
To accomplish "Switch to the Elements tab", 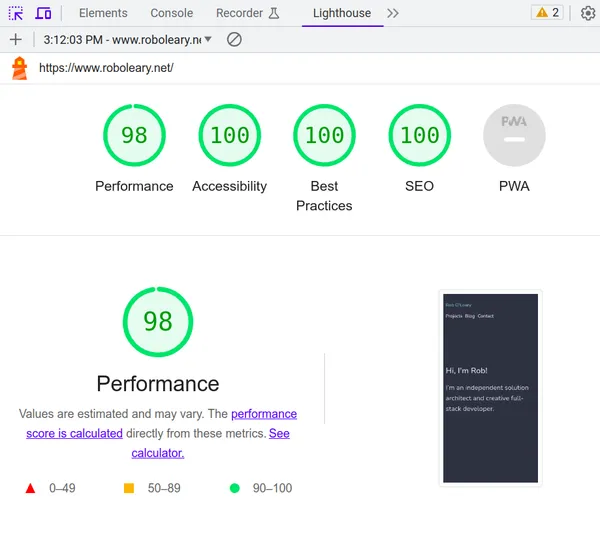I will point(103,13).
